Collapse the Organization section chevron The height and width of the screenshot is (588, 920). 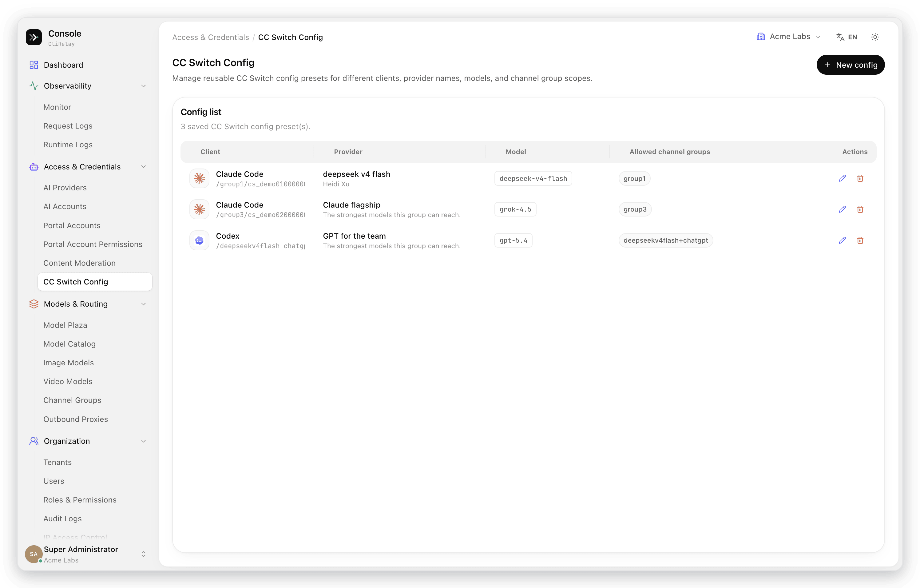coord(144,441)
